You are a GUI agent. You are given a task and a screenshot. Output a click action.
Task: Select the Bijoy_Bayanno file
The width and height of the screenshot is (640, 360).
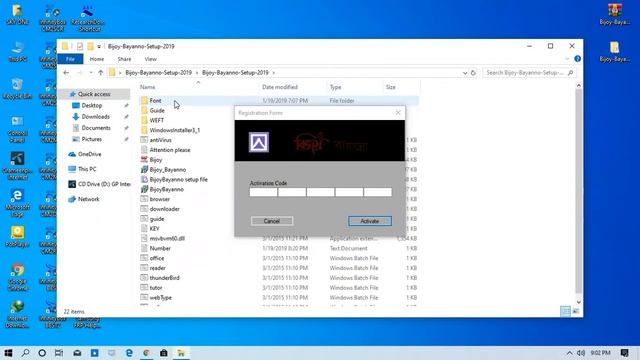coord(168,169)
